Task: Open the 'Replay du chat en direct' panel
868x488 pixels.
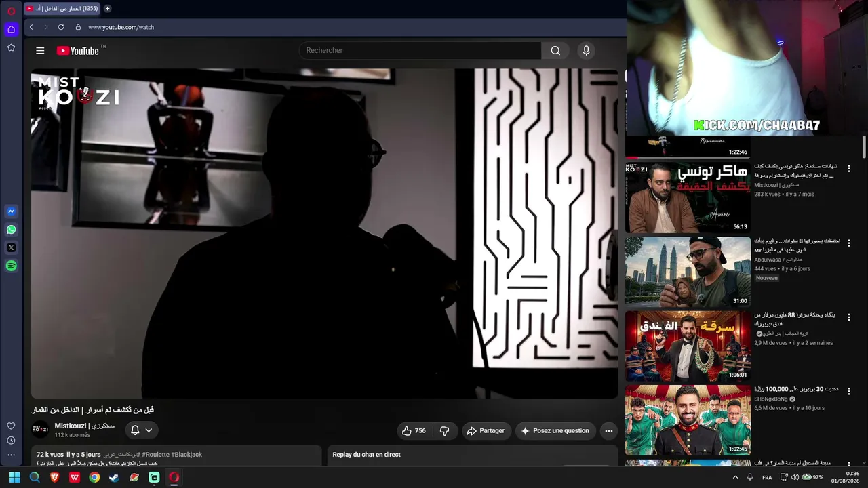Action: (473, 455)
